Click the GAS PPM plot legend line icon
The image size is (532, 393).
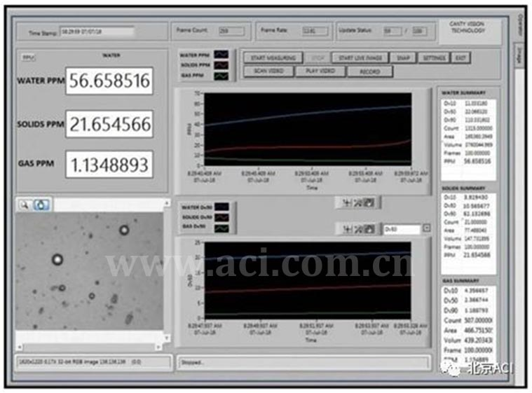click(221, 75)
